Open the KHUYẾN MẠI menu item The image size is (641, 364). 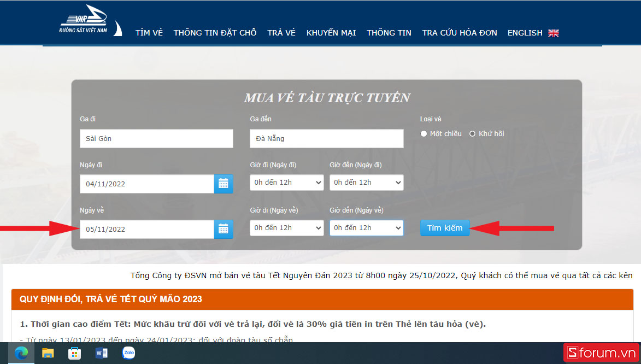pos(331,33)
